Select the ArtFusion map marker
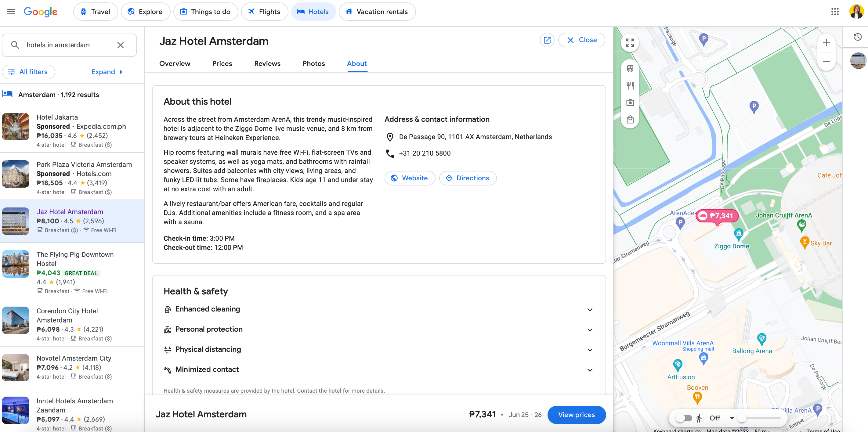 coord(677,365)
